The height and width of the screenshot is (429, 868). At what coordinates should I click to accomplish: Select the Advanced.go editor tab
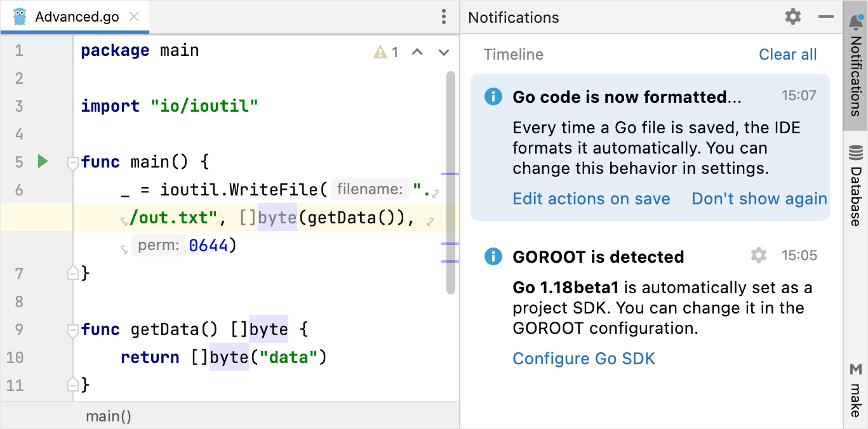click(x=76, y=17)
